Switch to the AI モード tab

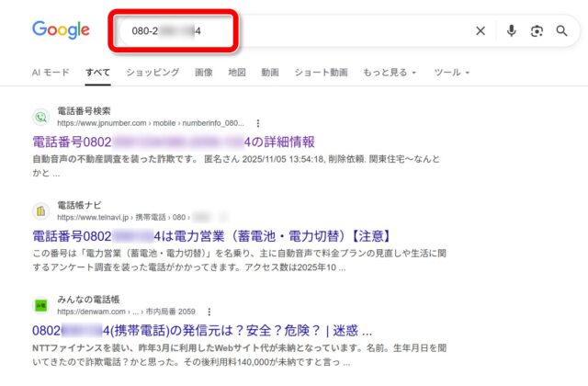[x=51, y=72]
